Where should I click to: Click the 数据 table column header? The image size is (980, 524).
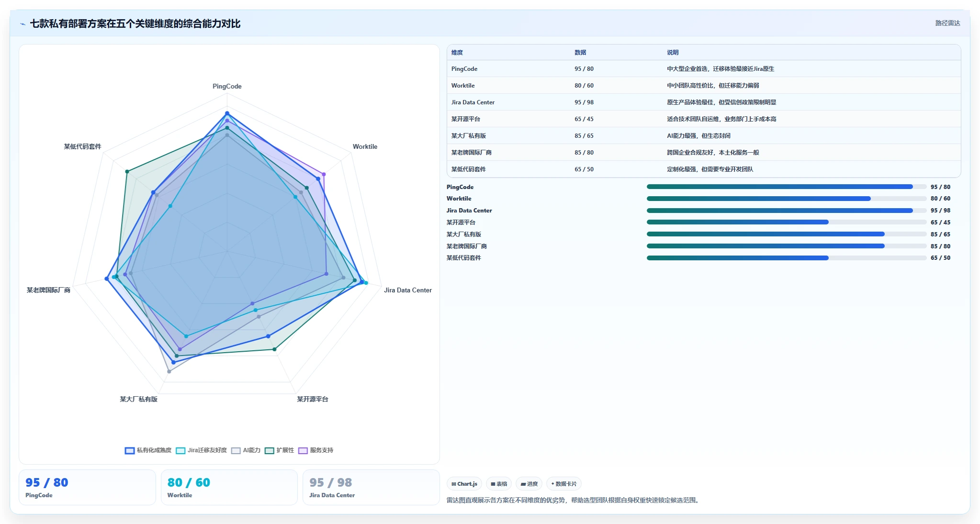tap(580, 53)
